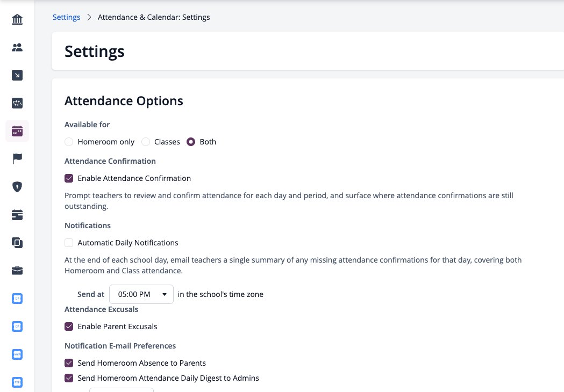Toggle Enable Parent Excusals checkbox
Viewport: 564px width, 392px height.
point(69,326)
